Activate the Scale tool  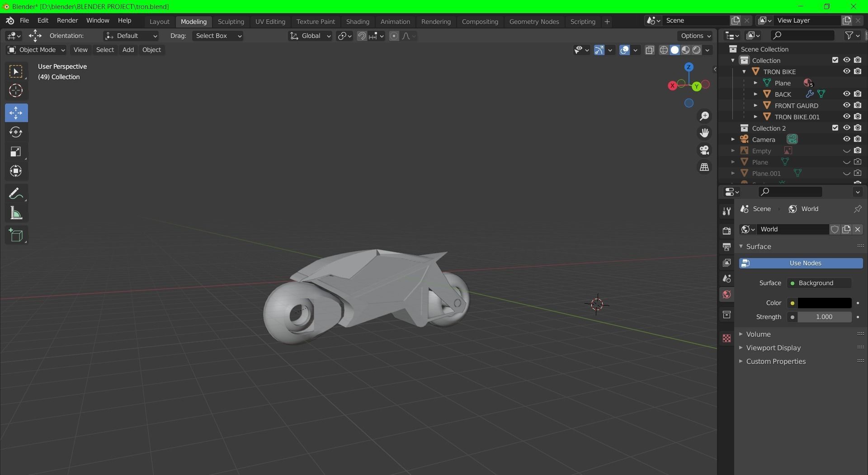[x=16, y=151]
